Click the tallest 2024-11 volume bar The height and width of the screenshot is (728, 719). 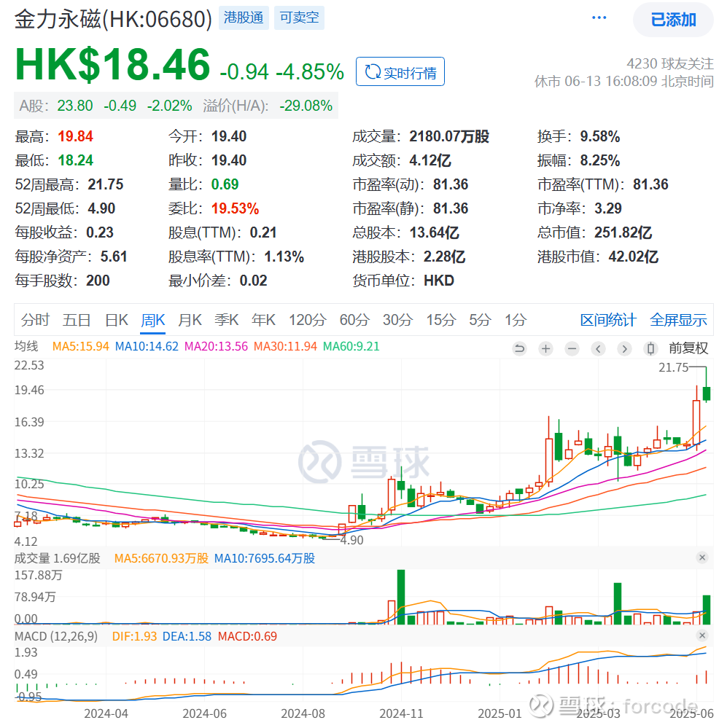401,597
